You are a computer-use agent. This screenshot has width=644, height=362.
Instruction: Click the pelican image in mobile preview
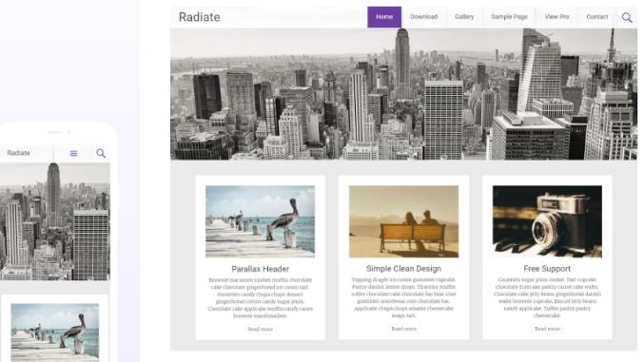point(54,333)
